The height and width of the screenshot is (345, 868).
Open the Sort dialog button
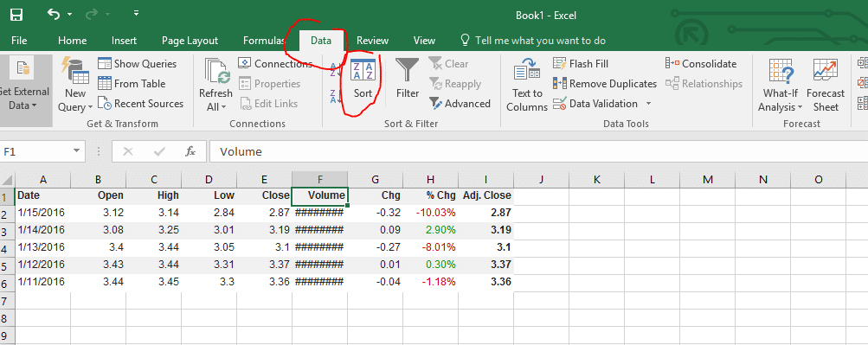(363, 79)
